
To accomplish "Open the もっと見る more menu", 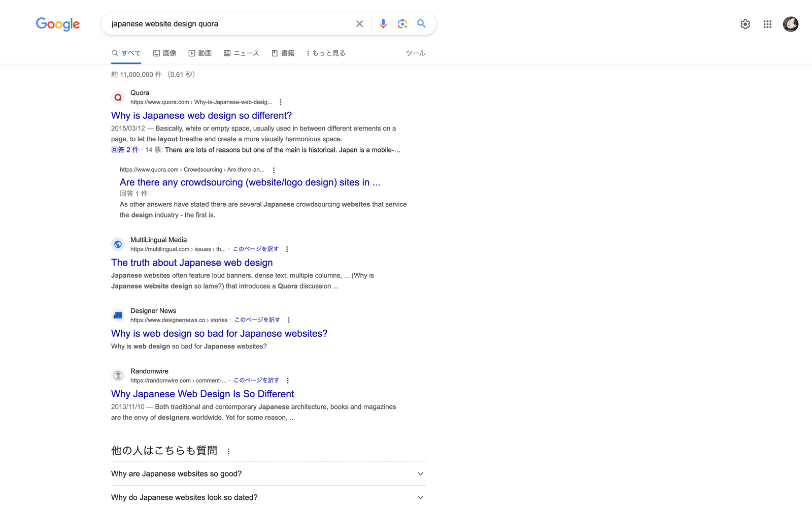I will pyautogui.click(x=326, y=53).
